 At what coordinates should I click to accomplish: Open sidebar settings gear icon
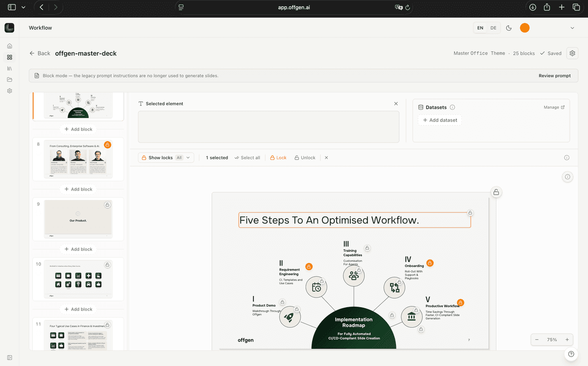(x=9, y=91)
